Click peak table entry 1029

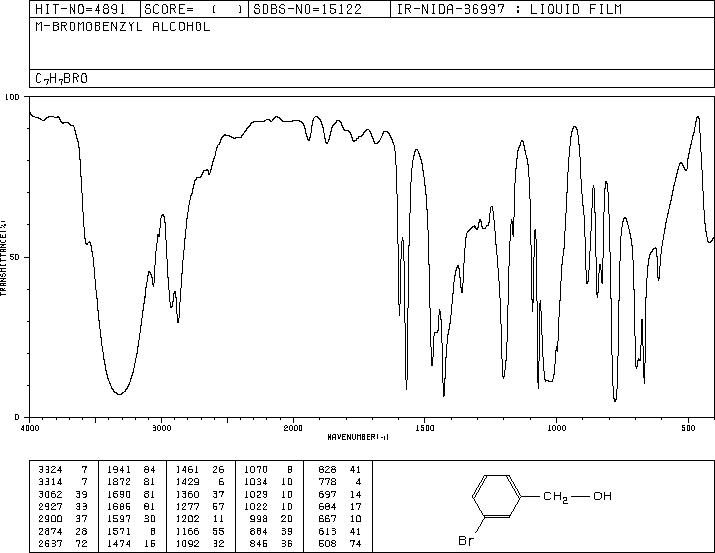click(256, 494)
